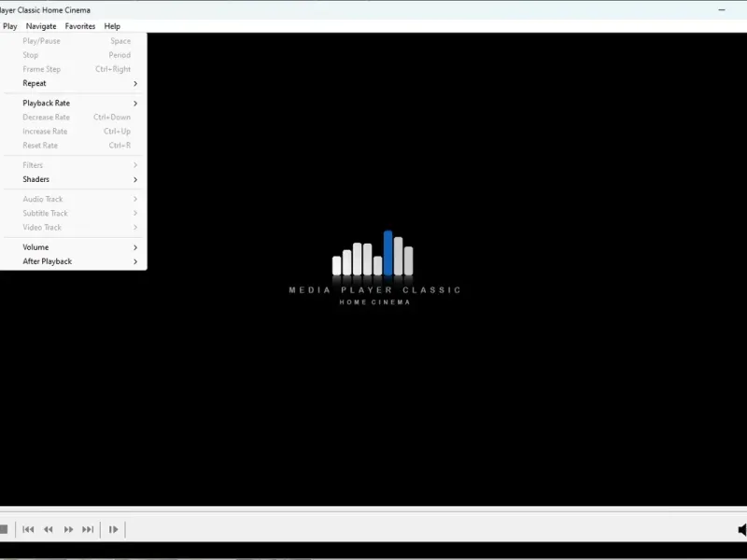This screenshot has width=747, height=560.
Task: Click the Play/Pause menu entry
Action: (74, 41)
